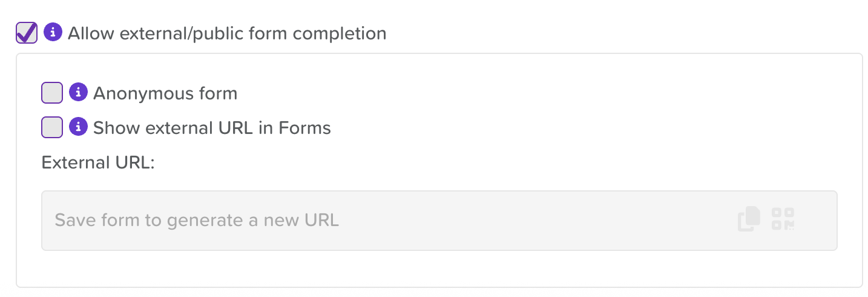Click the Allow external/public form completion label
The height and width of the screenshot is (297, 868).
pyautogui.click(x=227, y=33)
